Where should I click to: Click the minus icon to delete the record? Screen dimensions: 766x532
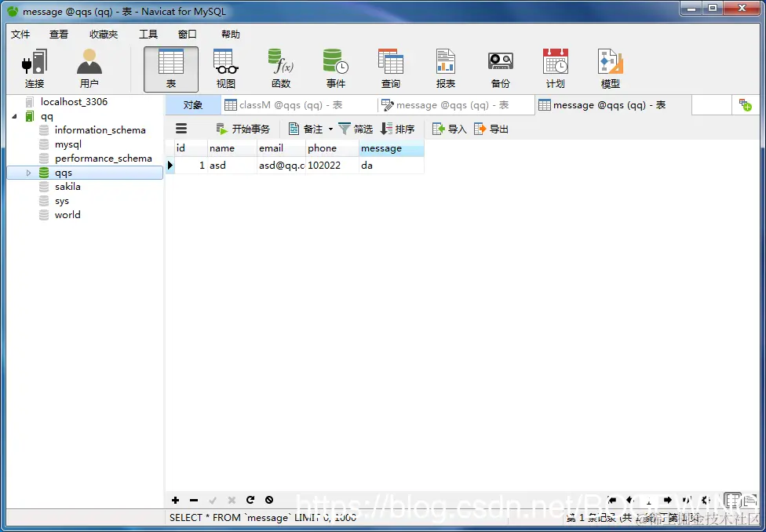194,500
